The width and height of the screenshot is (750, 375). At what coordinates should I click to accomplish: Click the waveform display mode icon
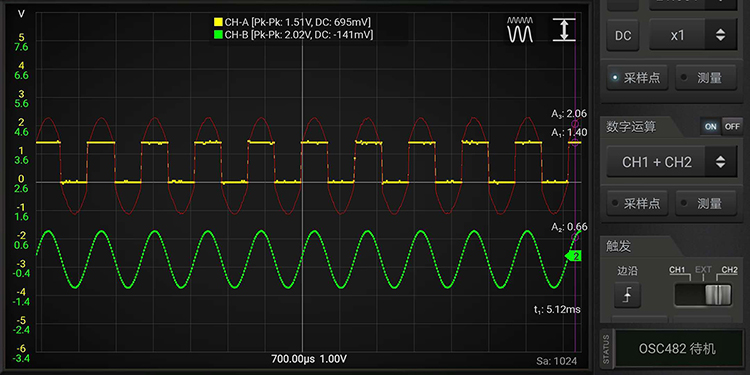pos(520,30)
